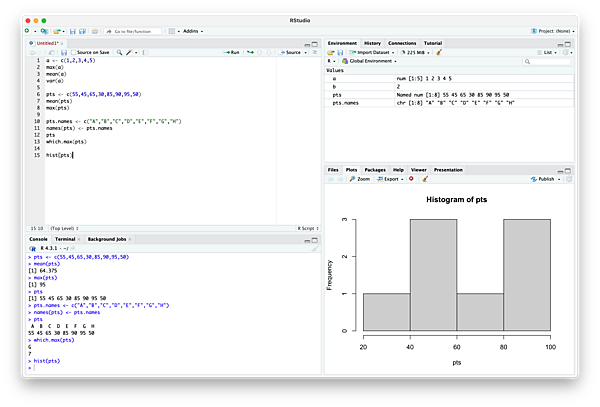Viewport: 600px width, 407px height.
Task: Switch to the Packages tab
Action: click(x=375, y=170)
